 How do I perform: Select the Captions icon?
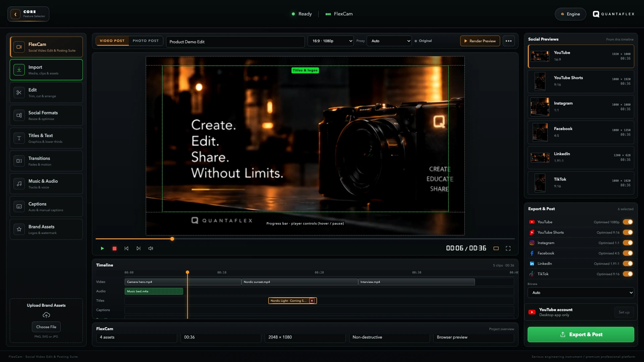click(x=19, y=206)
